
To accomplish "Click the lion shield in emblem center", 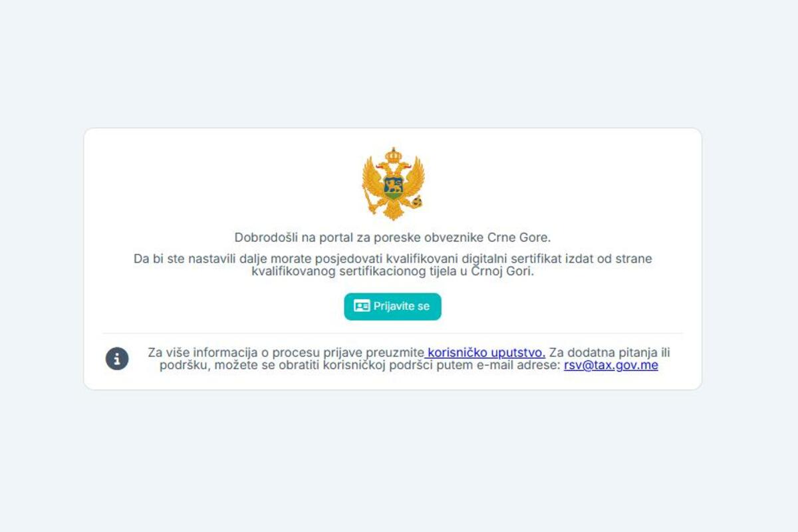I will tap(394, 188).
